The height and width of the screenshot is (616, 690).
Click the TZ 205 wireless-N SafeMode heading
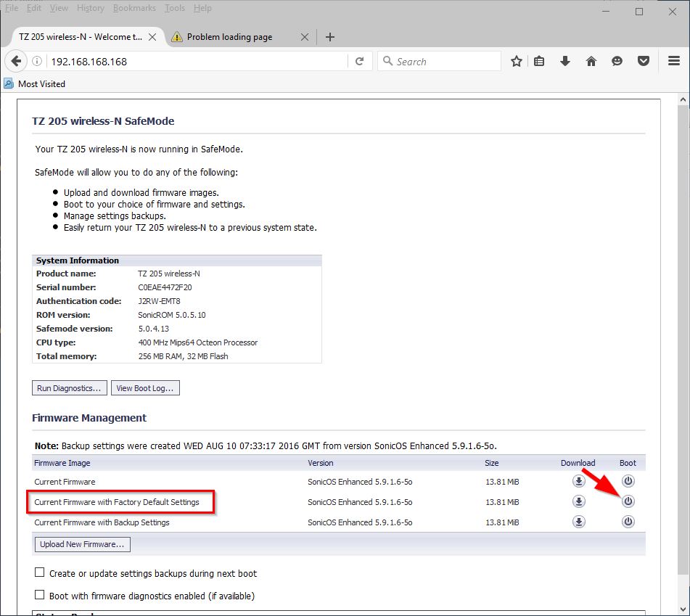coord(103,121)
